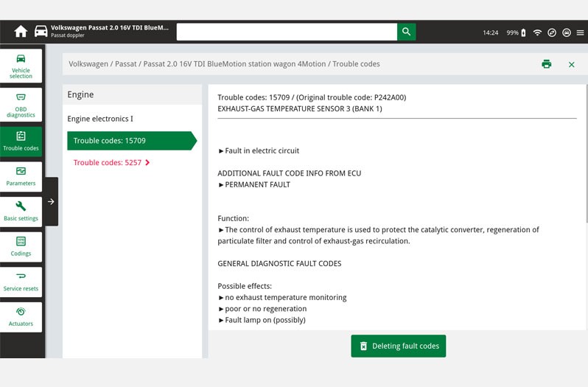This screenshot has width=588, height=387.
Task: Open Basic settings from sidebar
Action: (21, 211)
